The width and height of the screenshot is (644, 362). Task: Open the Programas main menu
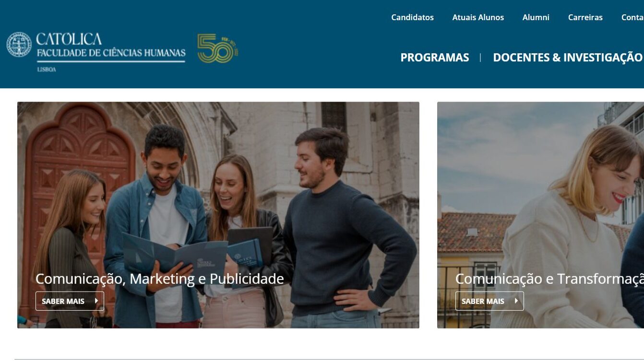(x=435, y=58)
